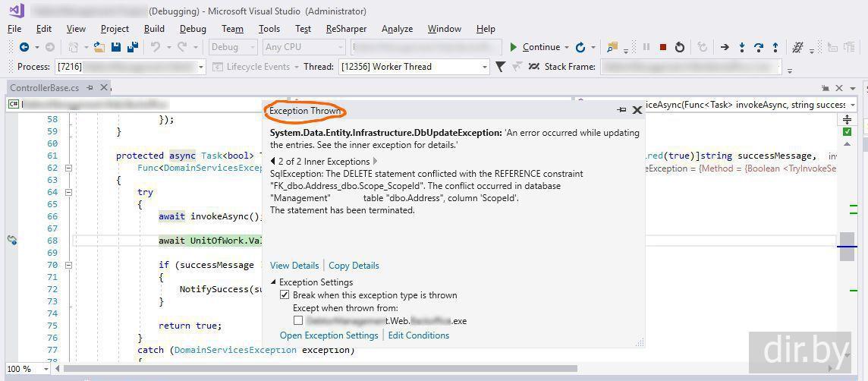
Task: Click the green ReSharper status checkmark
Action: [847, 132]
